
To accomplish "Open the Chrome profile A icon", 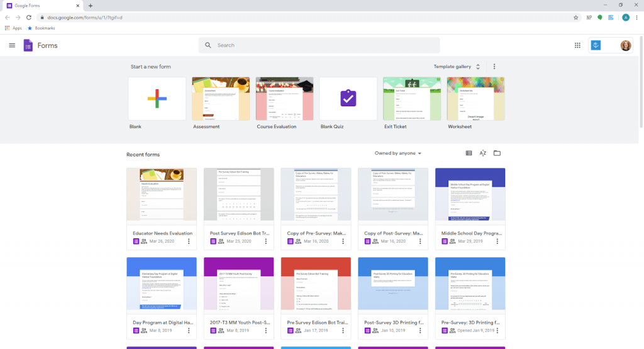I will click(x=626, y=18).
